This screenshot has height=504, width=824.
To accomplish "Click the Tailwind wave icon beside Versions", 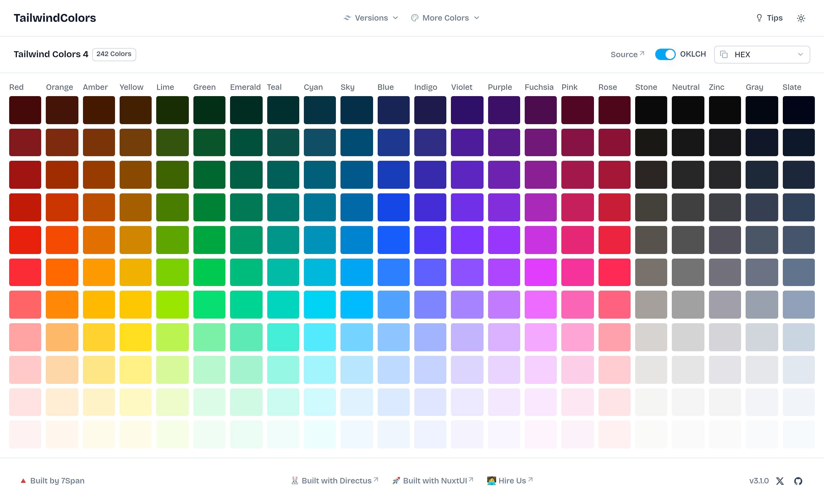I will pos(347,18).
